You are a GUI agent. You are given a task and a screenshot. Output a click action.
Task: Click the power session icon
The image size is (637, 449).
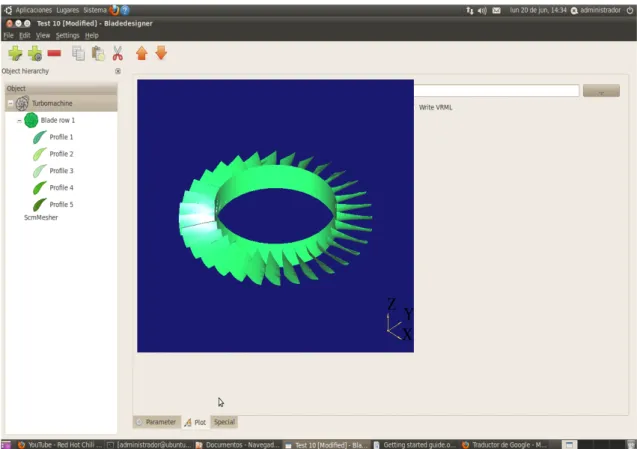(630, 11)
